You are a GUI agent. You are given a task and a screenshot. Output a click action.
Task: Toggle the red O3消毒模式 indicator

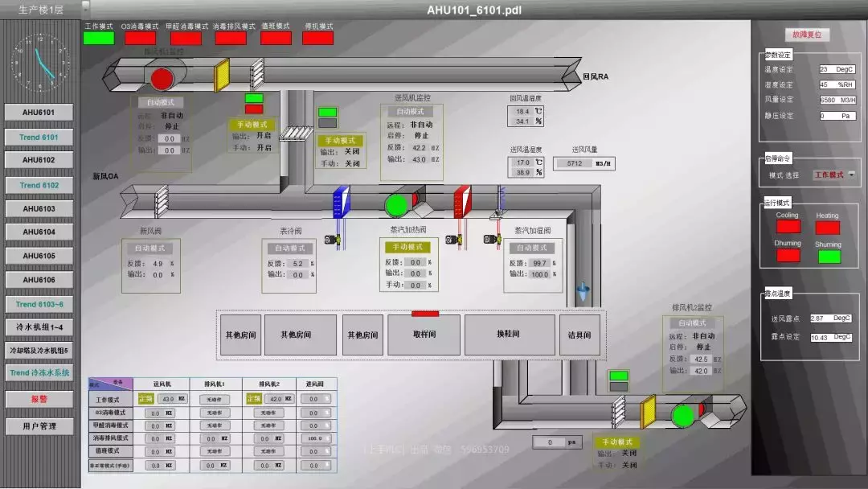[x=141, y=38]
